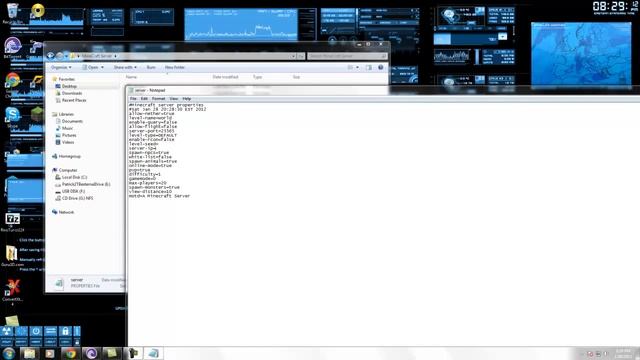
Task: Select CD Drive (G:) NFS in sidebar
Action: [78, 198]
